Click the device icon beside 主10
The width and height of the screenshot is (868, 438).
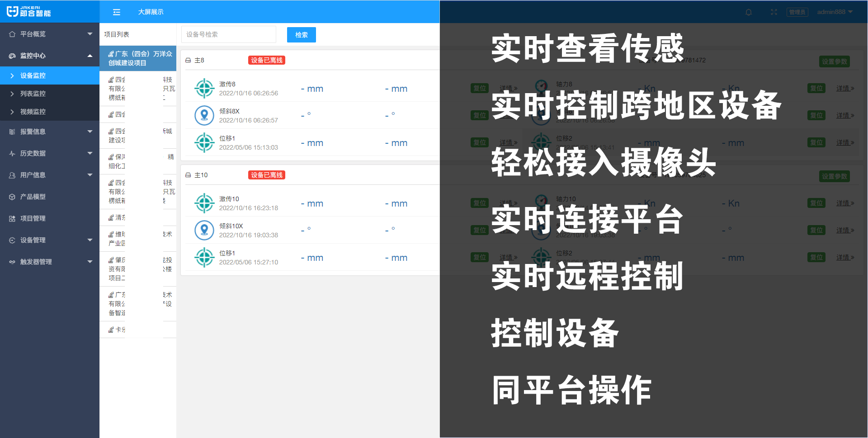(x=188, y=175)
